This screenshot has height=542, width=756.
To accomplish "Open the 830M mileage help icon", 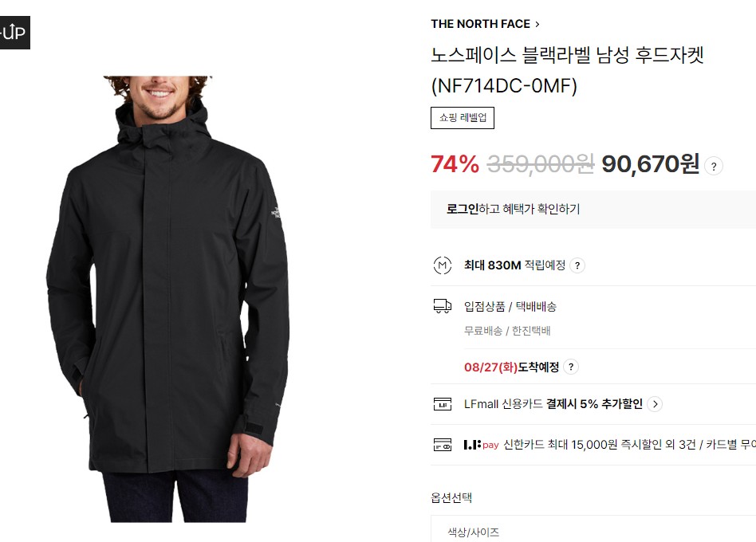I will pyautogui.click(x=577, y=265).
